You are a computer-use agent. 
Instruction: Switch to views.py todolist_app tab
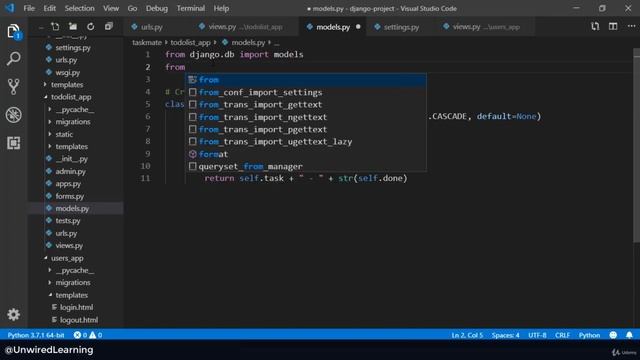[x=246, y=27]
